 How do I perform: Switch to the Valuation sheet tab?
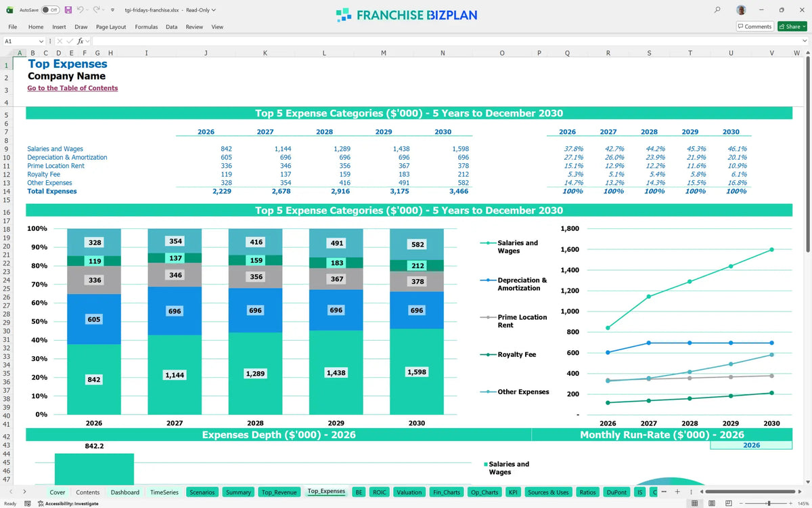409,492
